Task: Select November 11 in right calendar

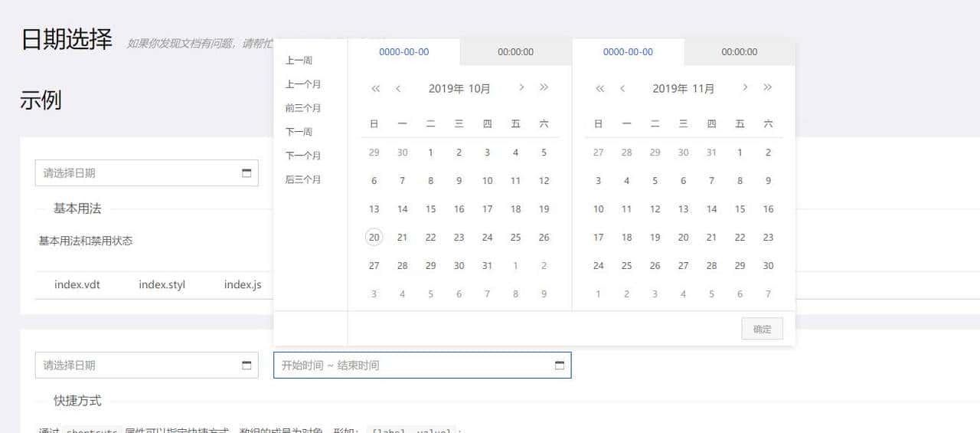Action: click(626, 209)
